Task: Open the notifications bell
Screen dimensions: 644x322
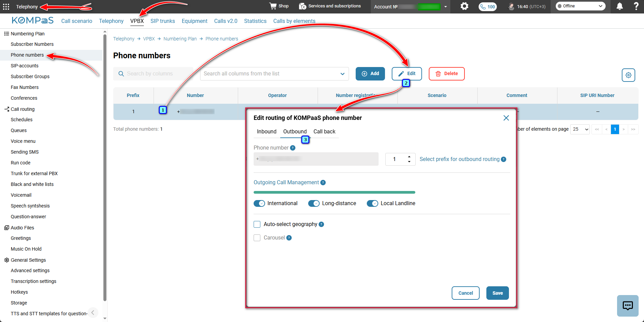Action: point(619,6)
